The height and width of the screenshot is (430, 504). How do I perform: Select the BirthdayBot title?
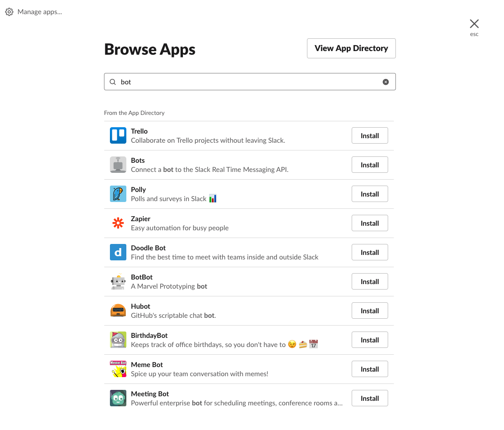coord(149,336)
